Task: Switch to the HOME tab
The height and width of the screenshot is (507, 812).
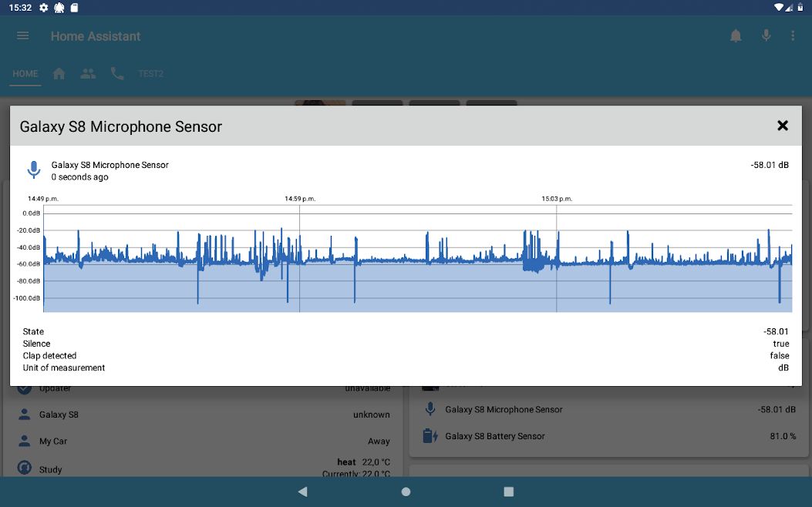Action: pyautogui.click(x=25, y=73)
